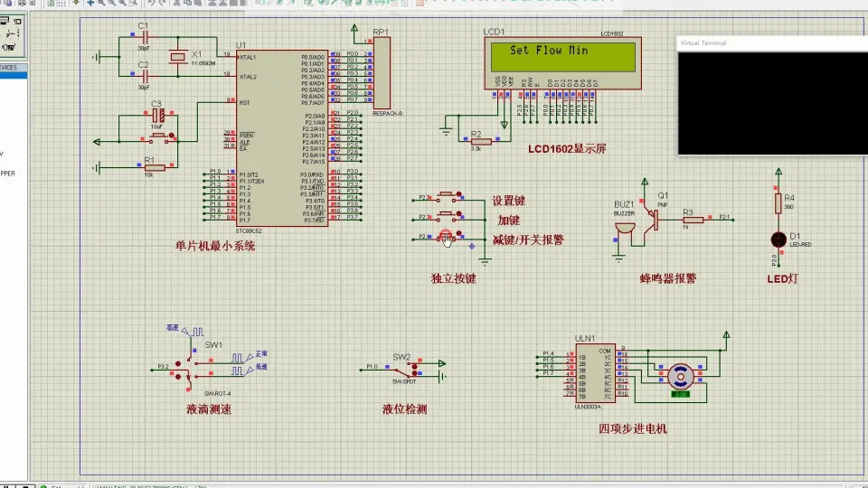Click the center-view pan icon in the toolbar
868x488 pixels.
(x=90, y=3)
